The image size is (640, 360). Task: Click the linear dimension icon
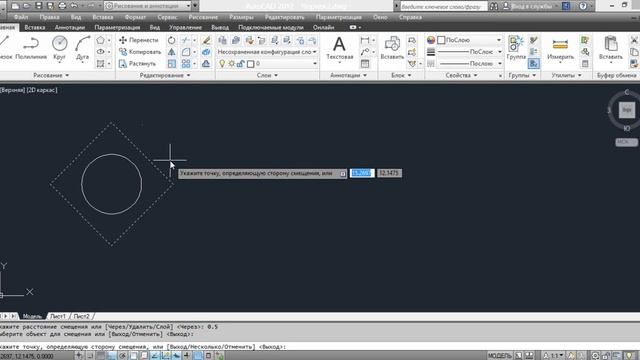[x=365, y=40]
